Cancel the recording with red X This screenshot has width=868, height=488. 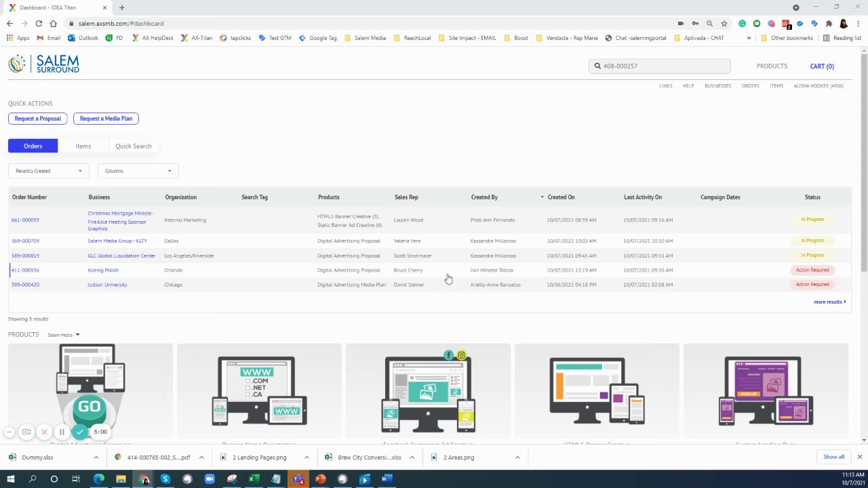[x=44, y=432]
